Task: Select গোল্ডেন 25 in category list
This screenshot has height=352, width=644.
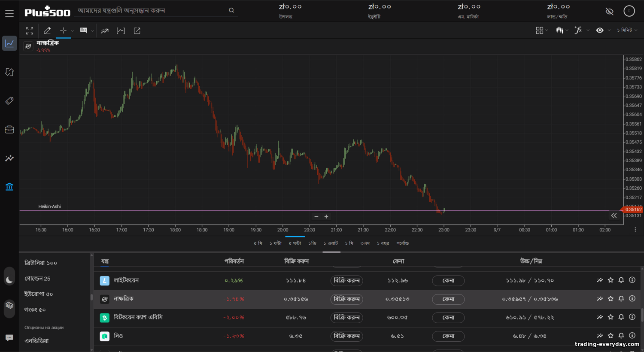Action: click(x=37, y=279)
